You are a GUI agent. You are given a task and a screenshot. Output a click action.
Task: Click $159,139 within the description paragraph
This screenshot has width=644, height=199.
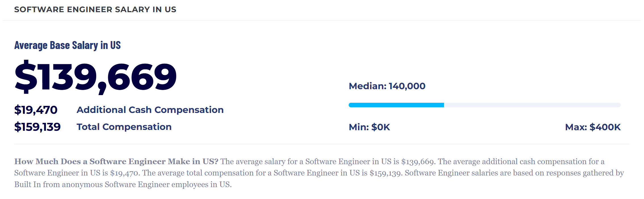pos(386,173)
